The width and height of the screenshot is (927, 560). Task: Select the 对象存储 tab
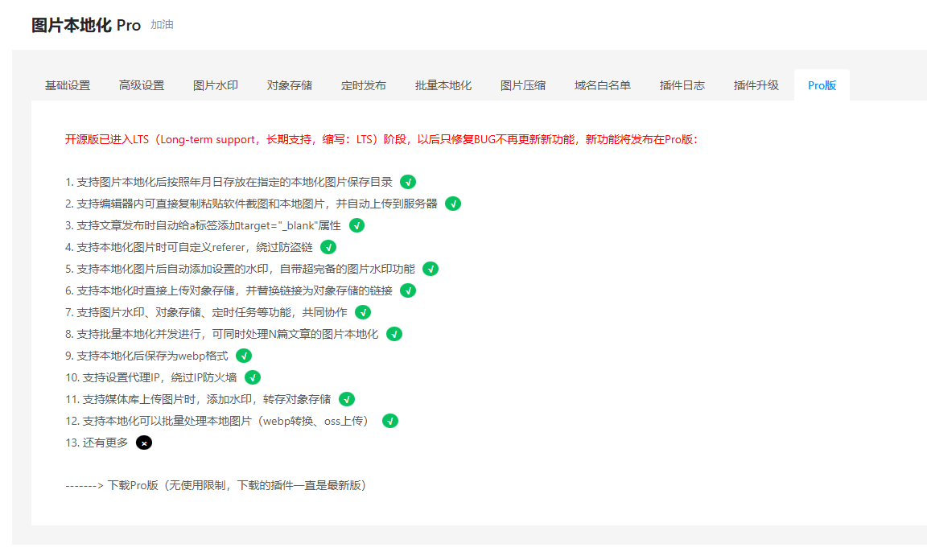(290, 85)
